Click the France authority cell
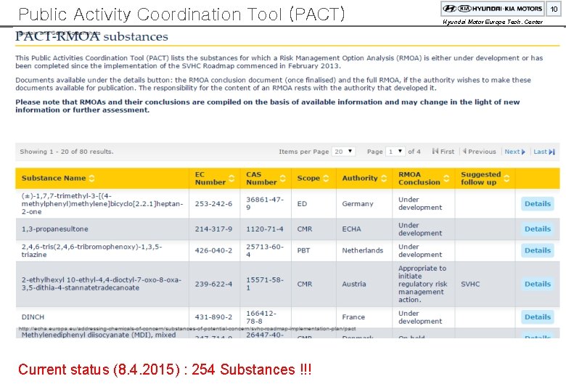 353,317
